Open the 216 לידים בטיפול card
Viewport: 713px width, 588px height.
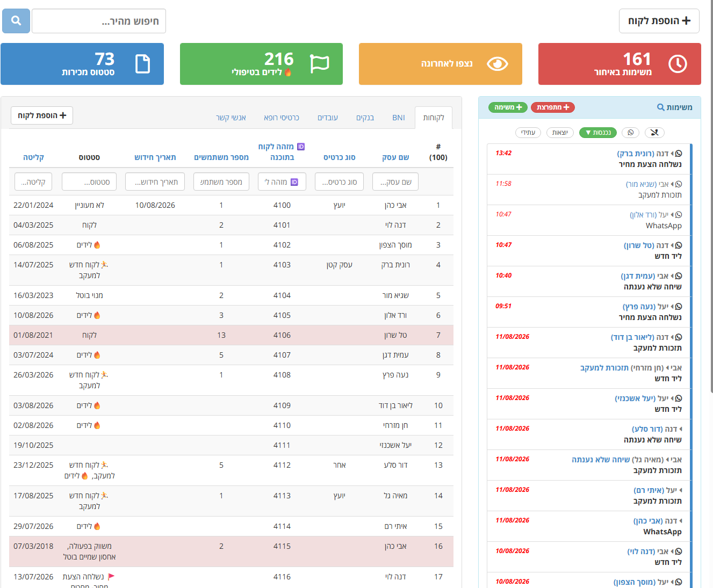coord(261,64)
